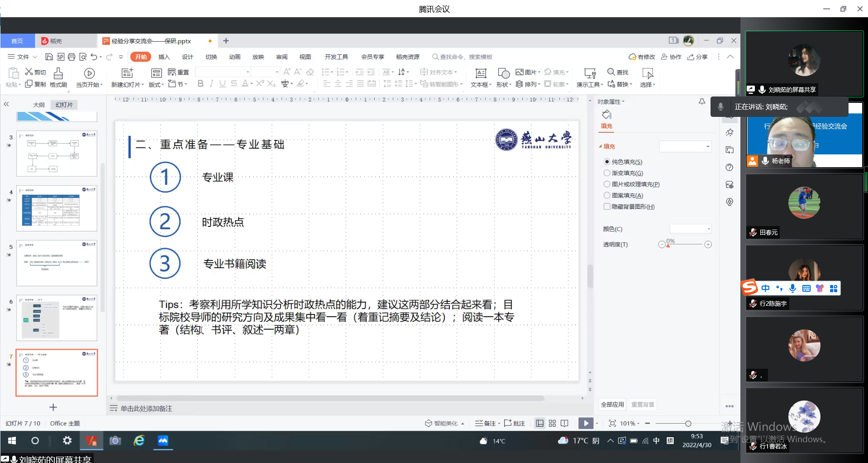The width and height of the screenshot is (868, 463).
Task: Open the fill color (颜色) dropdown
Action: pyautogui.click(x=691, y=229)
